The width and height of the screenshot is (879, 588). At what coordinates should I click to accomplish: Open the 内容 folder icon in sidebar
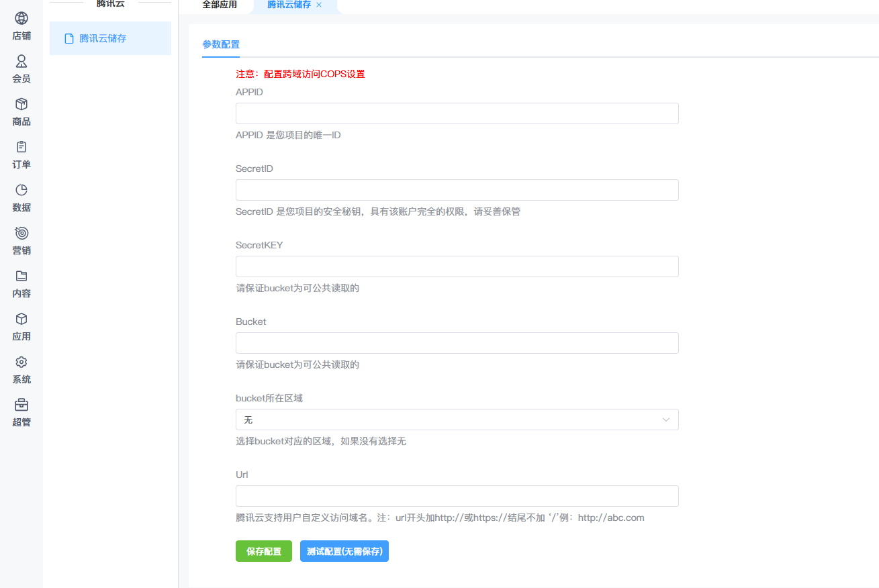click(21, 276)
